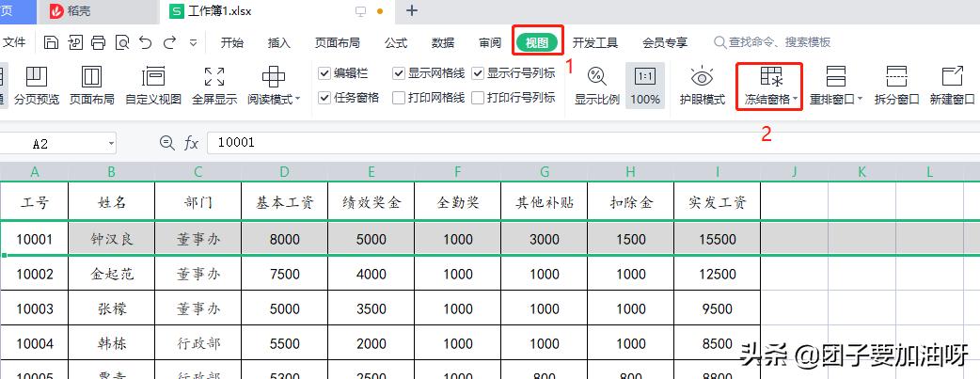
Task: Open the 数据 ribbon tab
Action: click(x=442, y=42)
